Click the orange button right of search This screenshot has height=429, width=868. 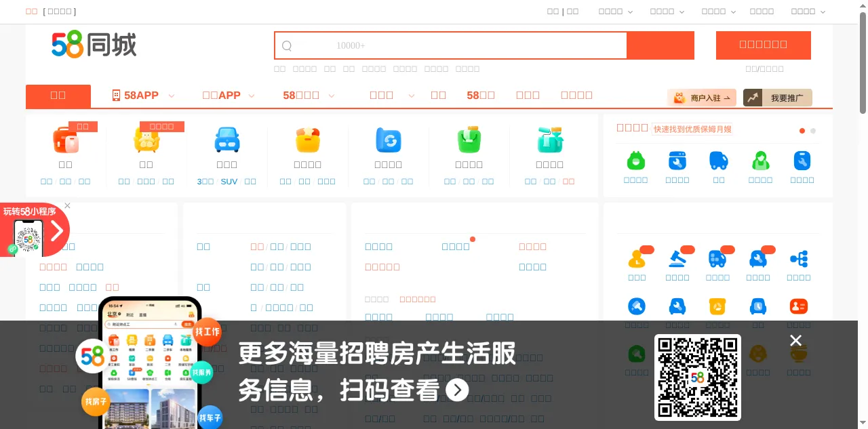click(764, 45)
